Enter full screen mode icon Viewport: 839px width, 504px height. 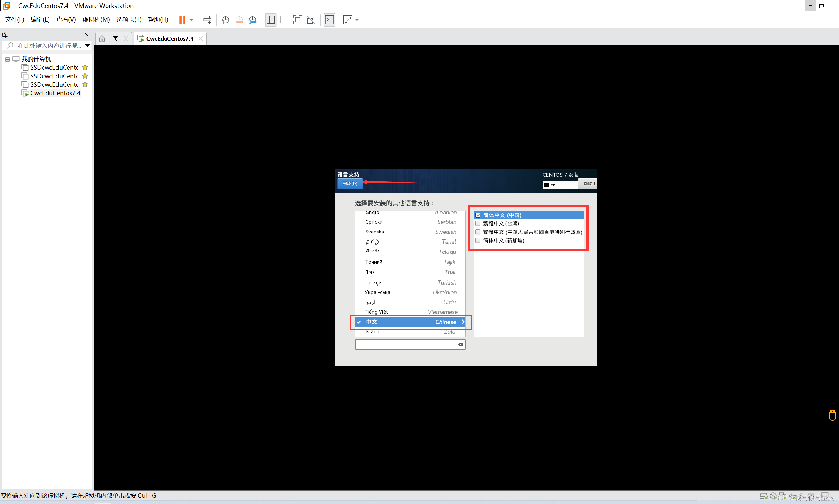point(297,20)
